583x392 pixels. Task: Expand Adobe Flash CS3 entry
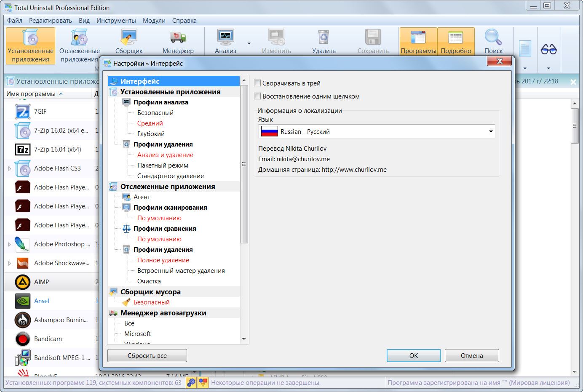10,168
